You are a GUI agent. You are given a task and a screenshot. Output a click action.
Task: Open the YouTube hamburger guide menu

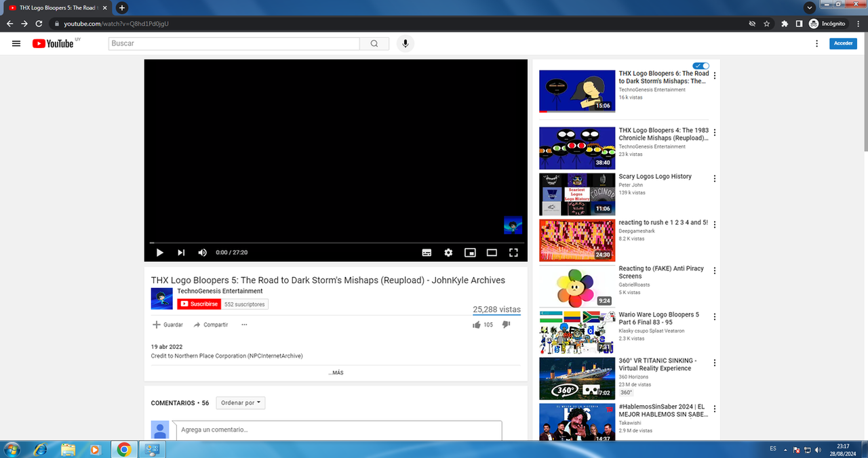click(16, 43)
